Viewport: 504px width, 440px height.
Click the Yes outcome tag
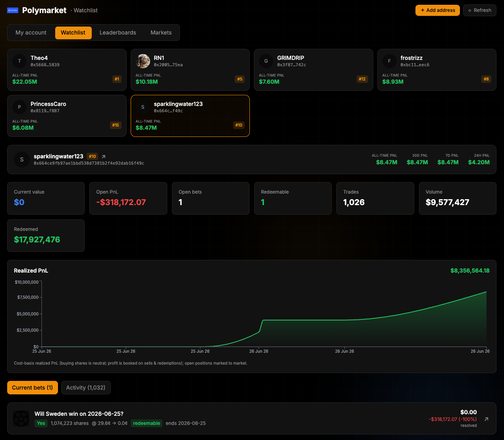(x=41, y=423)
